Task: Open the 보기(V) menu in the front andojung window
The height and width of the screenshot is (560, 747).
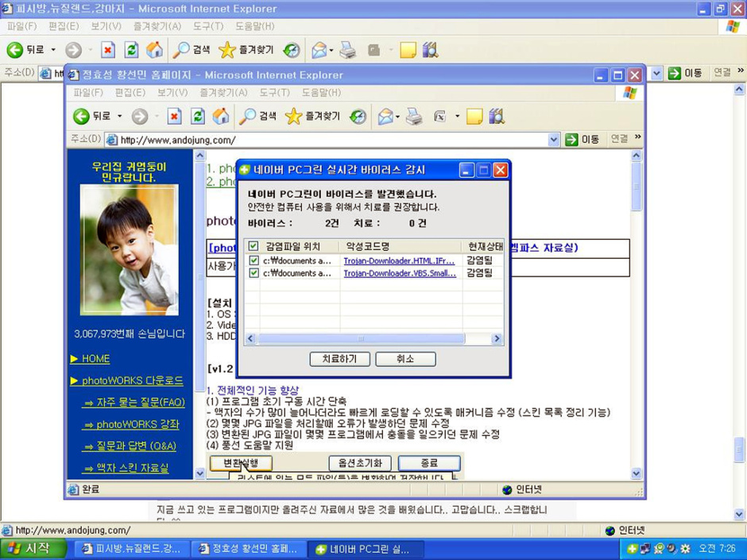Action: coord(172,92)
